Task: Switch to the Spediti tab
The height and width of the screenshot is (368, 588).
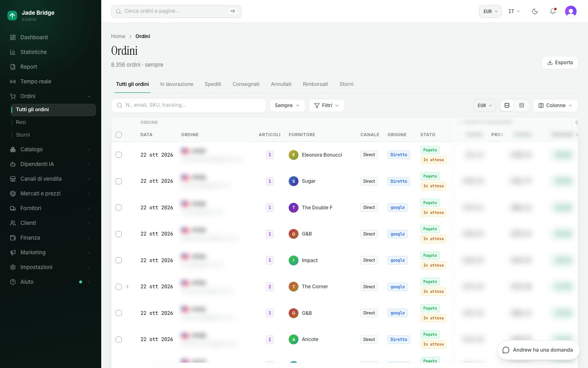Action: click(213, 84)
